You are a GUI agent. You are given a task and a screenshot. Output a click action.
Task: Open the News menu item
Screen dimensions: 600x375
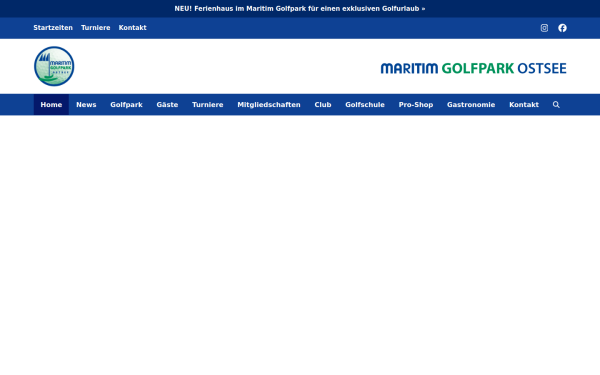[86, 104]
